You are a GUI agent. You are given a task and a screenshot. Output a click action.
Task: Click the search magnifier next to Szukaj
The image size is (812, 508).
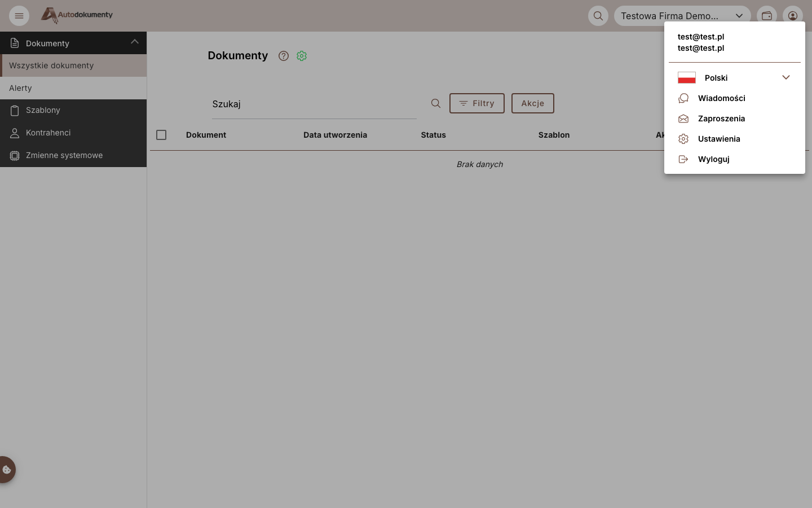pos(436,103)
